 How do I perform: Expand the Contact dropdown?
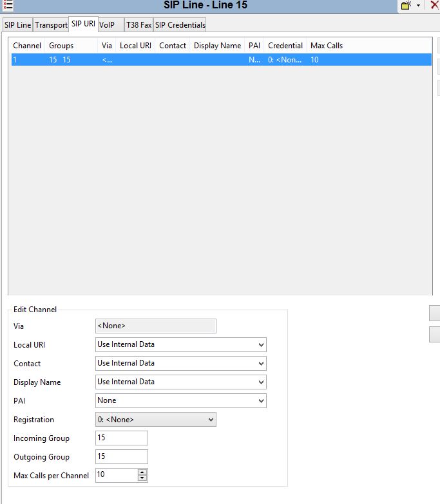click(x=181, y=363)
